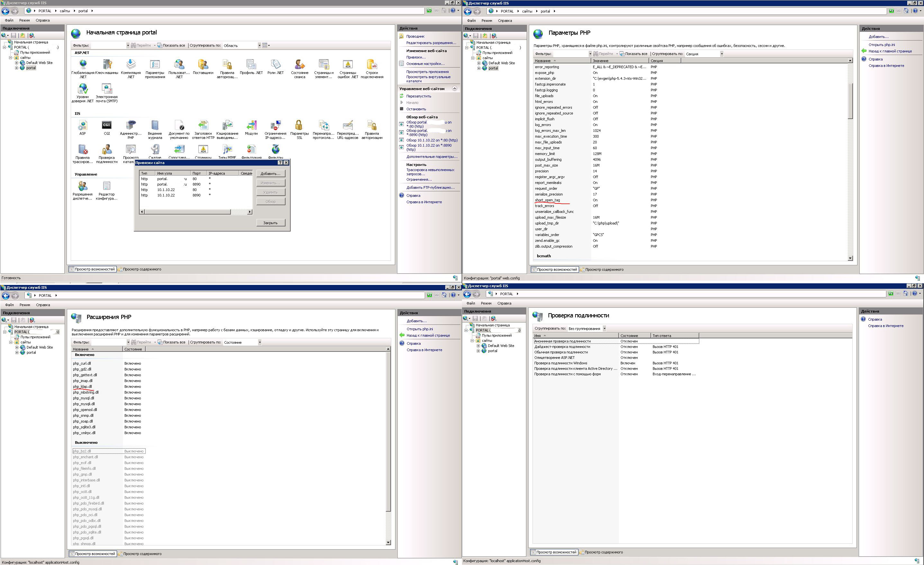The height and width of the screenshot is (565, 924).
Task: Click Перезапустить link in Actions pane
Action: click(419, 96)
